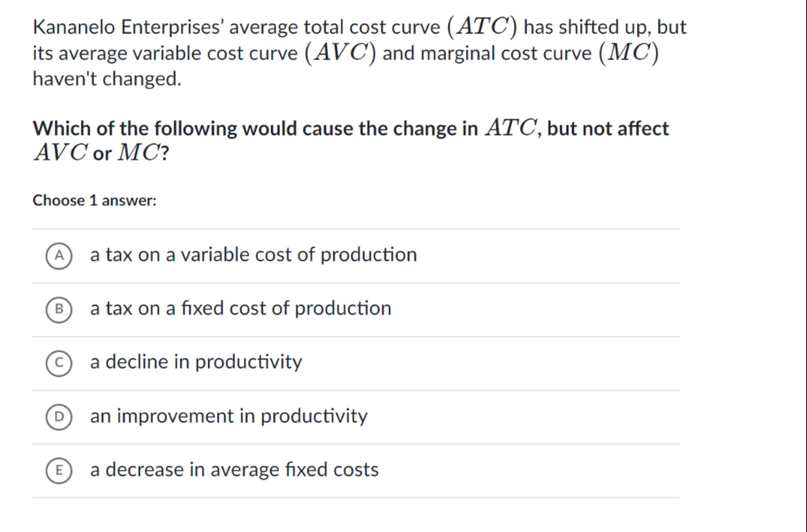
Task: Choose the option C radio circle
Action: tap(59, 363)
